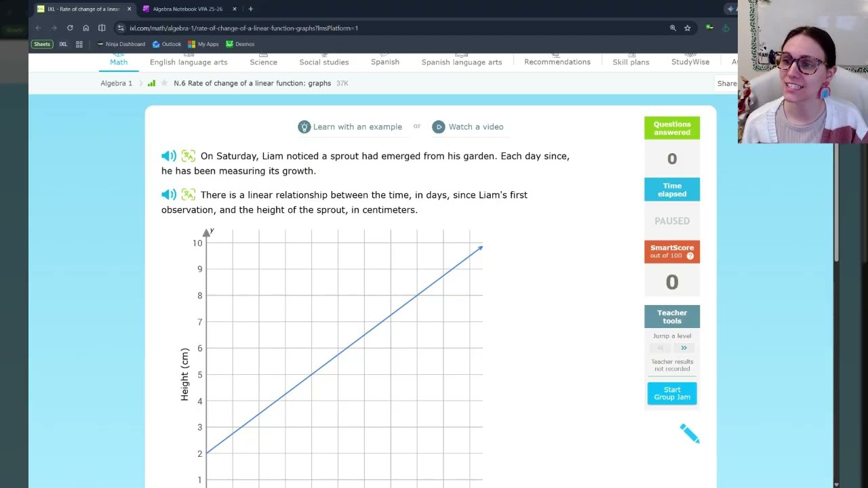The image size is (868, 488).
Task: Select the IXL Rate of change tab
Action: click(84, 9)
